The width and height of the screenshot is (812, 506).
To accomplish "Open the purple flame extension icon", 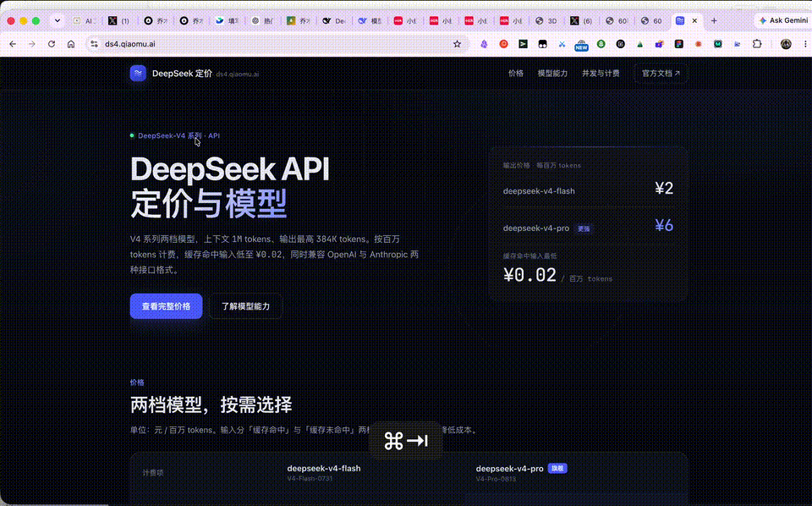I will (x=484, y=44).
